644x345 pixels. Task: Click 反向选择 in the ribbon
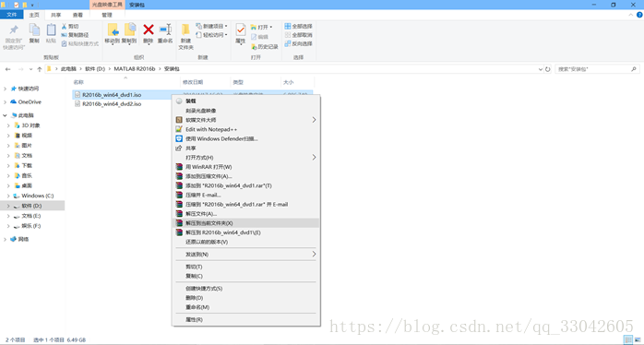click(299, 43)
